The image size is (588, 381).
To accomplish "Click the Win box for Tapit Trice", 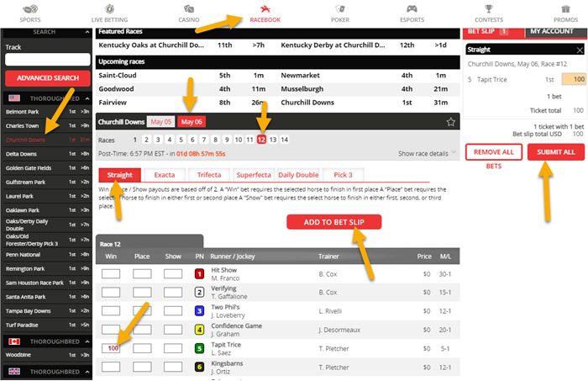I will click(x=111, y=348).
